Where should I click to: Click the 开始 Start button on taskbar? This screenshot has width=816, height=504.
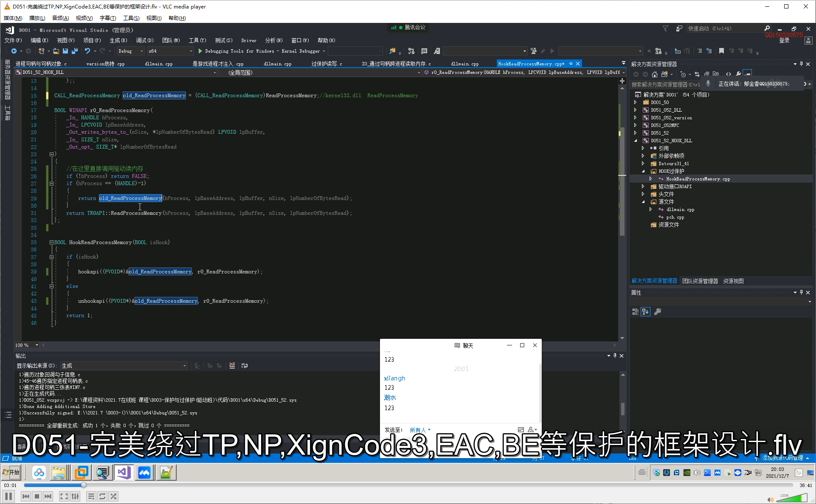pos(11,472)
